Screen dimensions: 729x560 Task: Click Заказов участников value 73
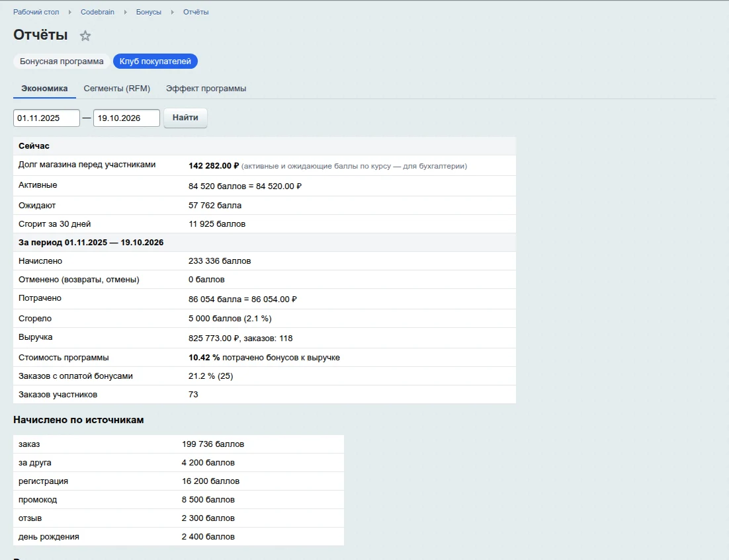(193, 395)
